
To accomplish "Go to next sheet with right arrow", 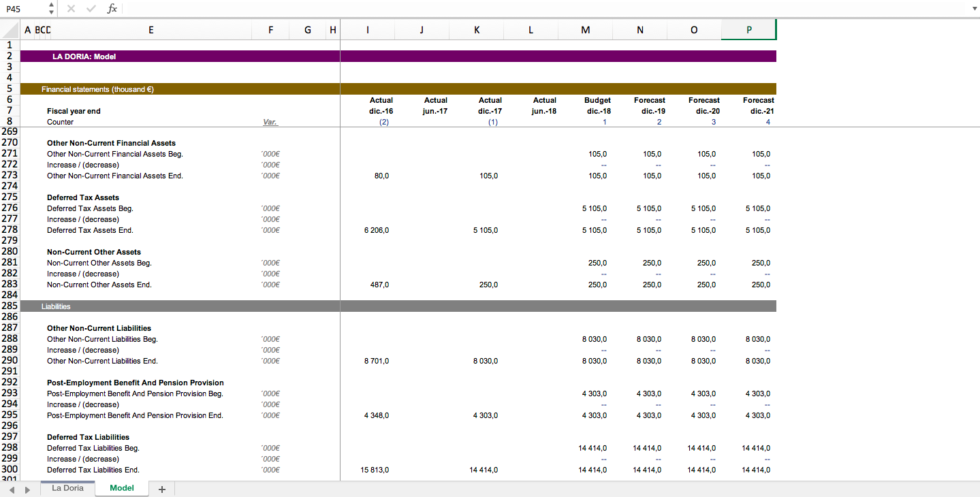I will click(27, 489).
